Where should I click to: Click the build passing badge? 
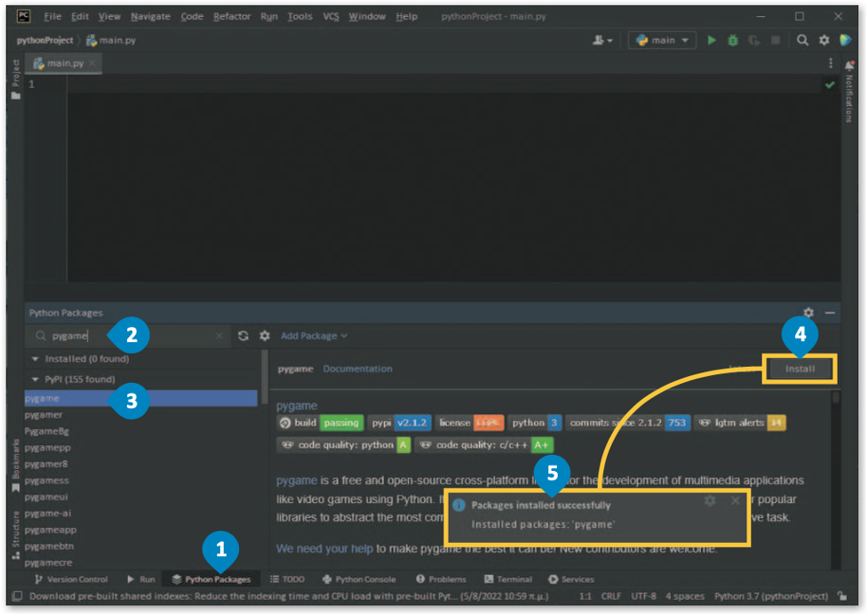click(x=321, y=423)
